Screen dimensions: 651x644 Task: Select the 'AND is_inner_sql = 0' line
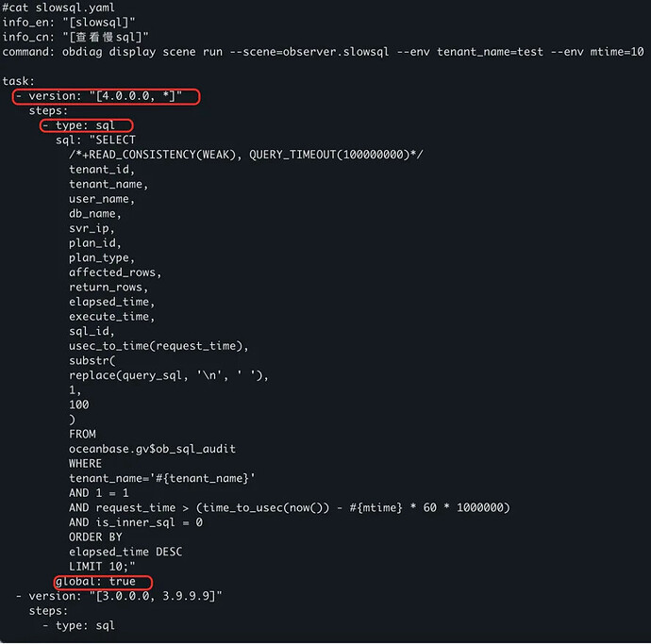[136, 522]
